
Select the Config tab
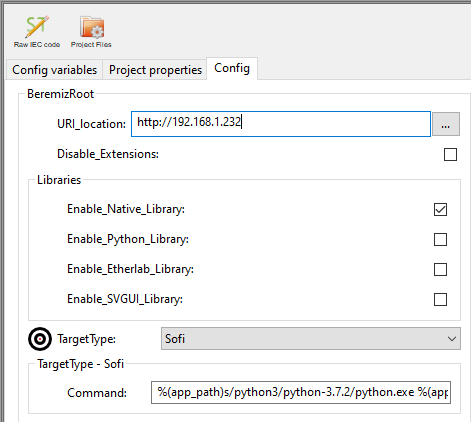(x=232, y=68)
